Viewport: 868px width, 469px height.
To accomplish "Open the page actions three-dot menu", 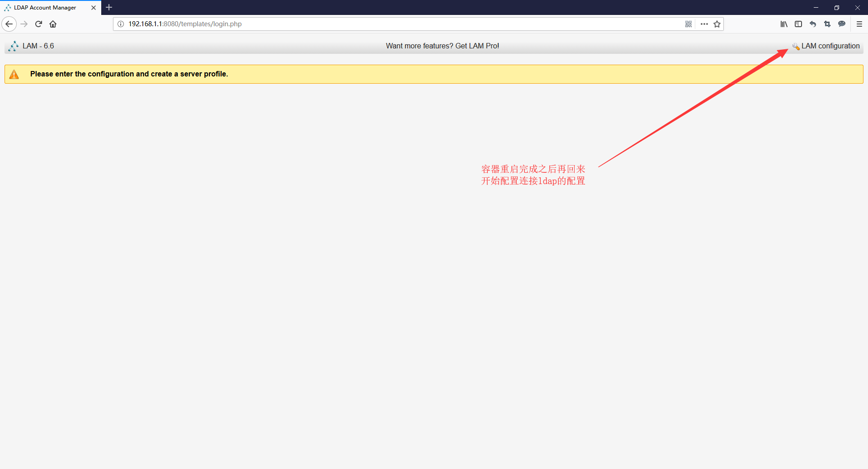I will click(x=704, y=24).
